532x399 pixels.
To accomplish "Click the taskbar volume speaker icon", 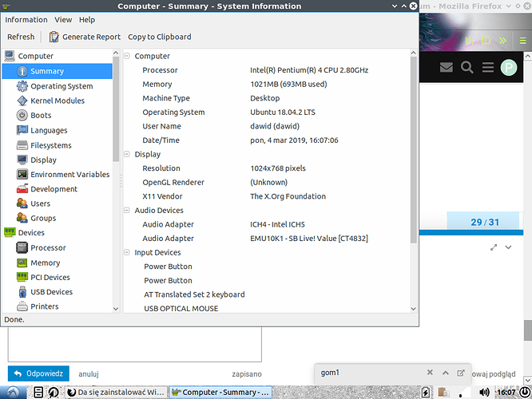I will 484,393.
